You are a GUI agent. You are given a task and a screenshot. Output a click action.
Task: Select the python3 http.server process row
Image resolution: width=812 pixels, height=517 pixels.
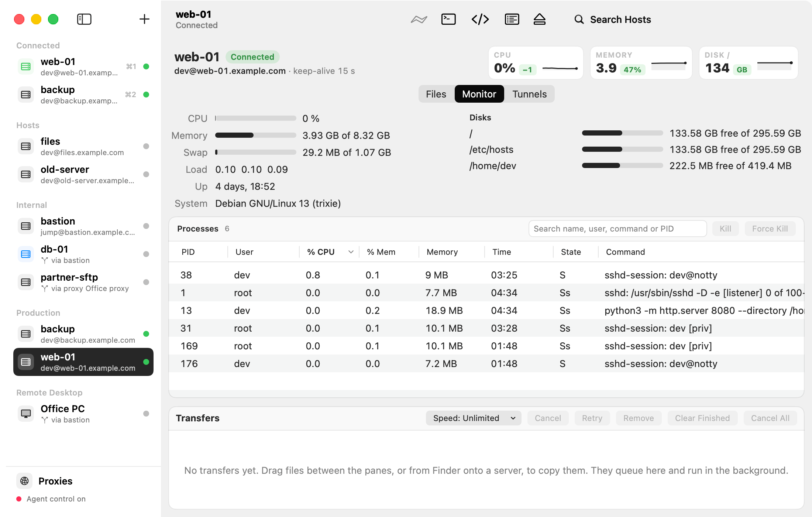(x=486, y=310)
